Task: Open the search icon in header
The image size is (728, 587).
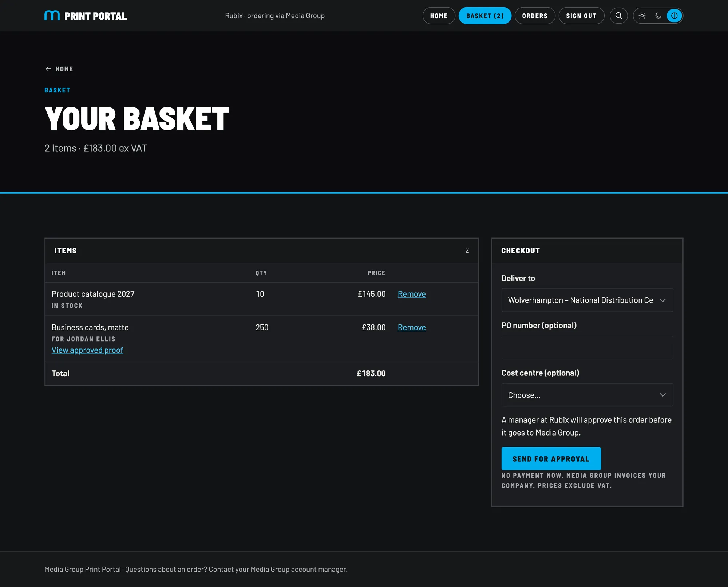Action: [618, 16]
